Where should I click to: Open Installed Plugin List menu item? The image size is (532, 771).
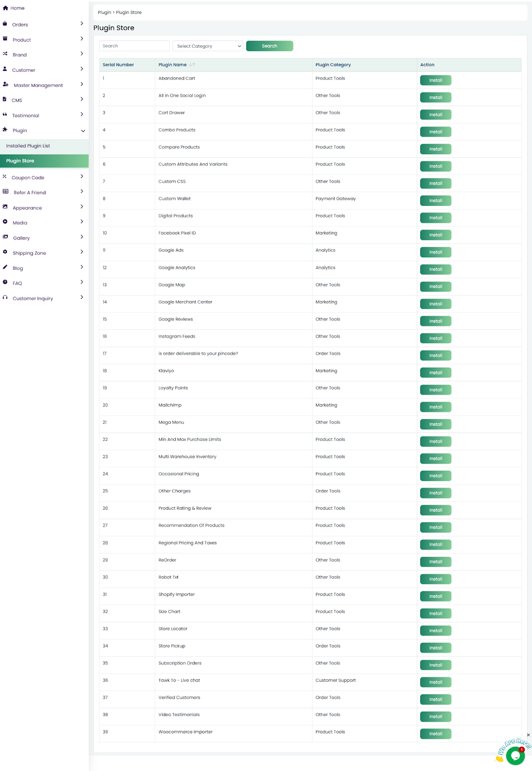click(28, 146)
